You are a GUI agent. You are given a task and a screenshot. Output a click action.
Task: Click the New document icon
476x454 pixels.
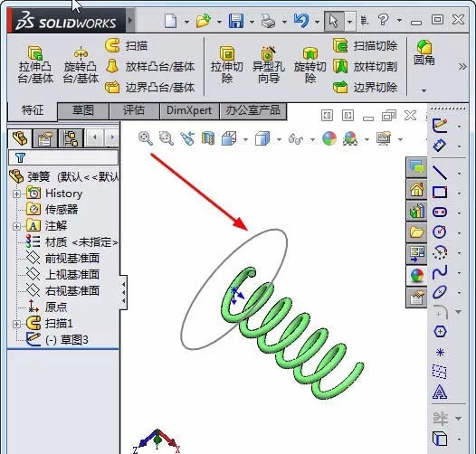pos(170,21)
